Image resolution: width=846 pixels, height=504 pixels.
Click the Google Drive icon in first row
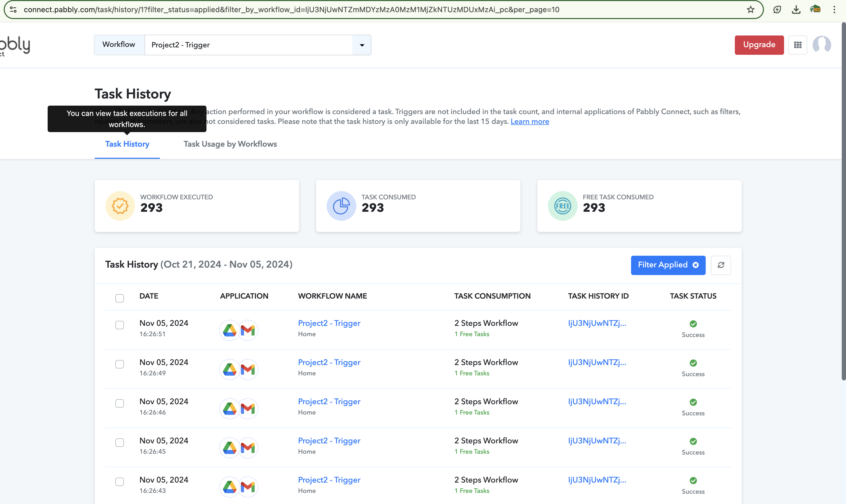click(x=230, y=330)
